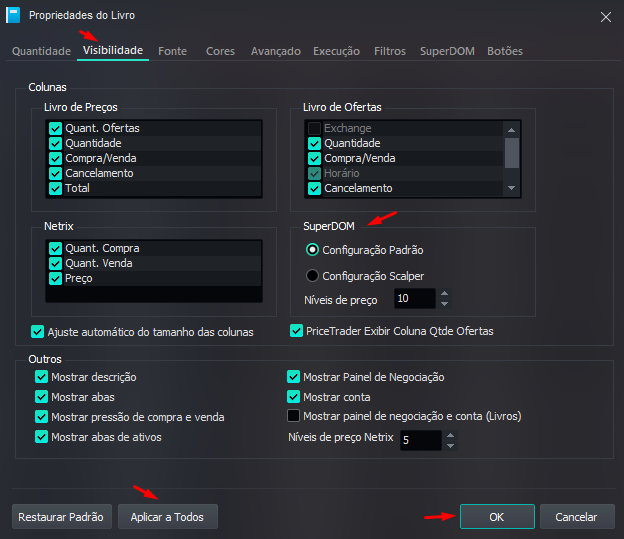Enable Mostrar painel de negociação e conta (Livros)
The width and height of the screenshot is (624, 539).
click(293, 416)
